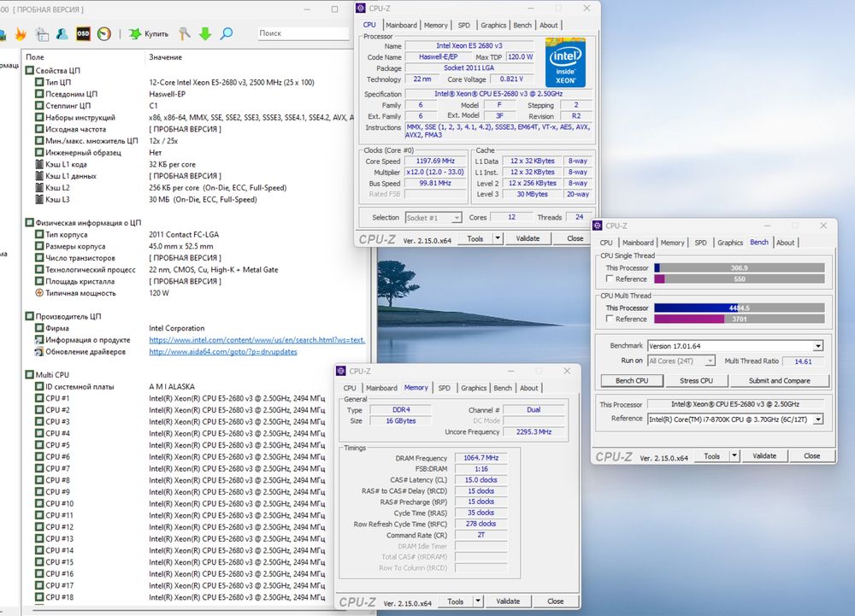Open the gauge benchmark icon in AIDA64 toolbar
This screenshot has width=855, height=616.
click(x=103, y=34)
